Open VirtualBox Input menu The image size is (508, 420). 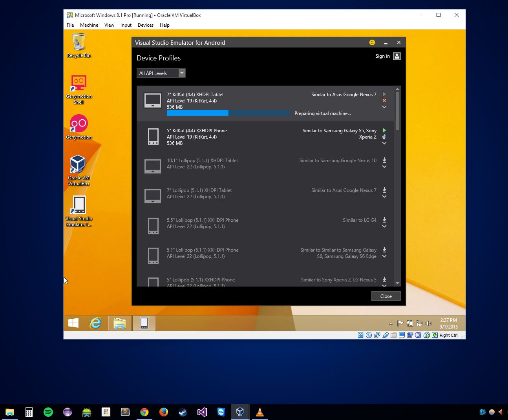point(126,25)
